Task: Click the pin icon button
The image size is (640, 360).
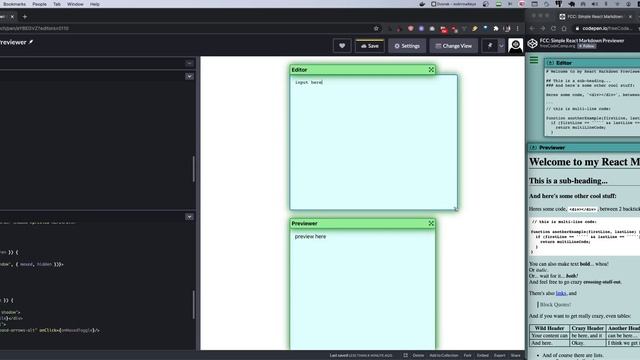Action: pos(490,46)
